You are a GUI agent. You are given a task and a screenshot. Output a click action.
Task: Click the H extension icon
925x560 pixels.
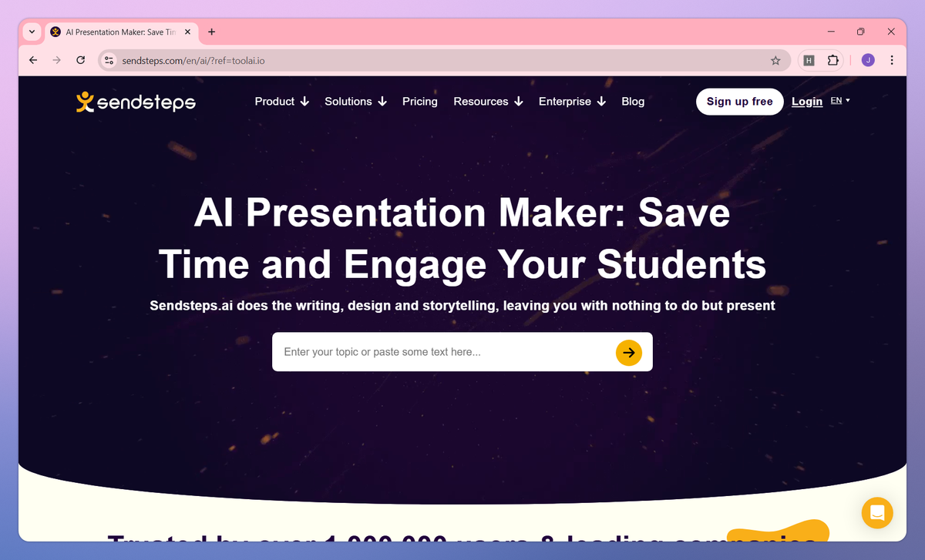coord(809,60)
